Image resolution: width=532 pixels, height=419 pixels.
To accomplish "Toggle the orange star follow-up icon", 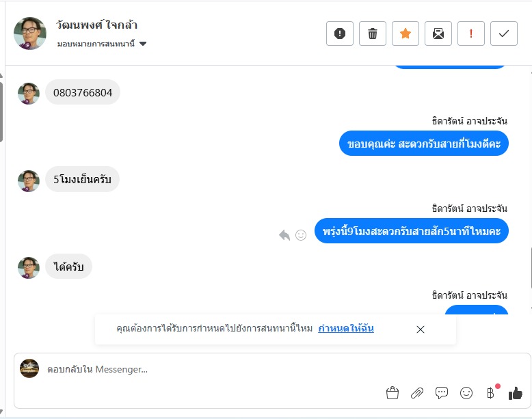I will click(405, 33).
